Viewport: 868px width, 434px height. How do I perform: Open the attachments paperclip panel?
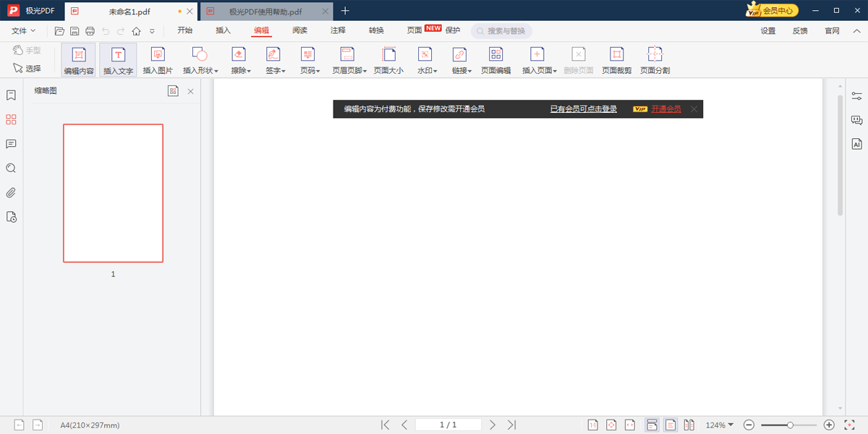click(11, 192)
